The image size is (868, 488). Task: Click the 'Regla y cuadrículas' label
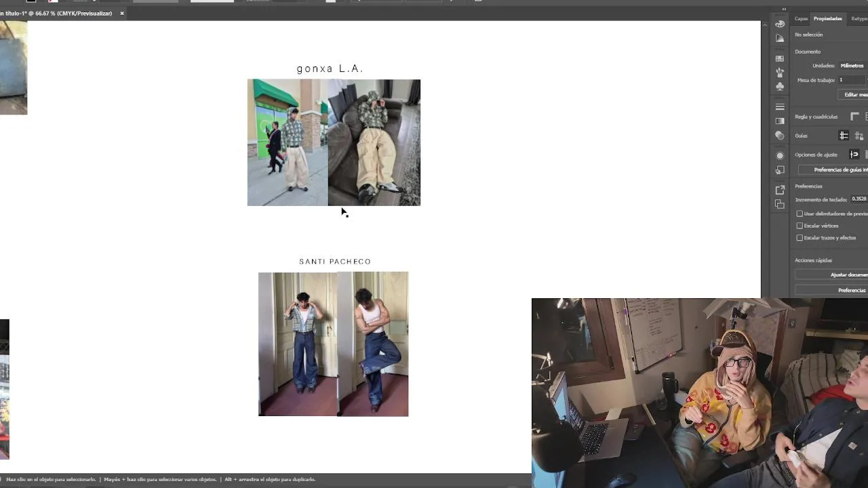coord(816,117)
